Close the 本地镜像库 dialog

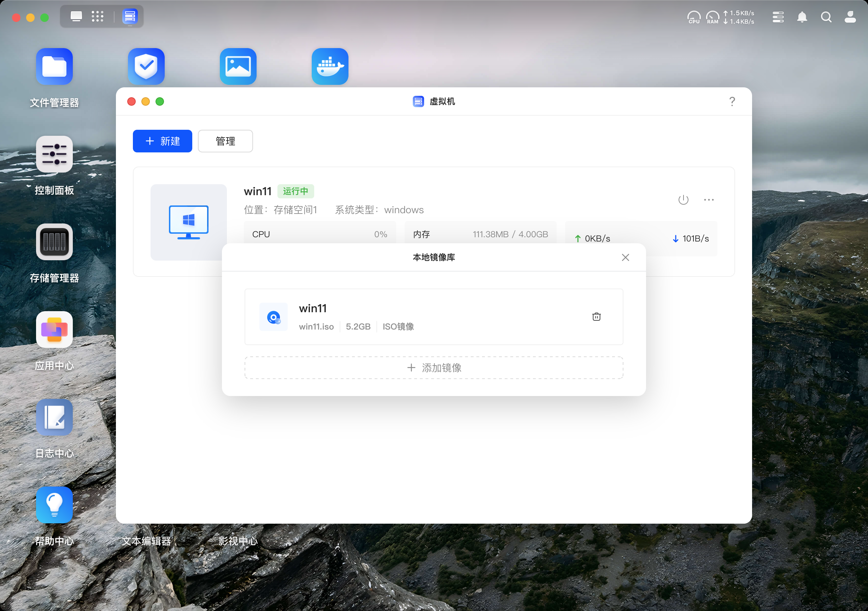pyautogui.click(x=625, y=257)
